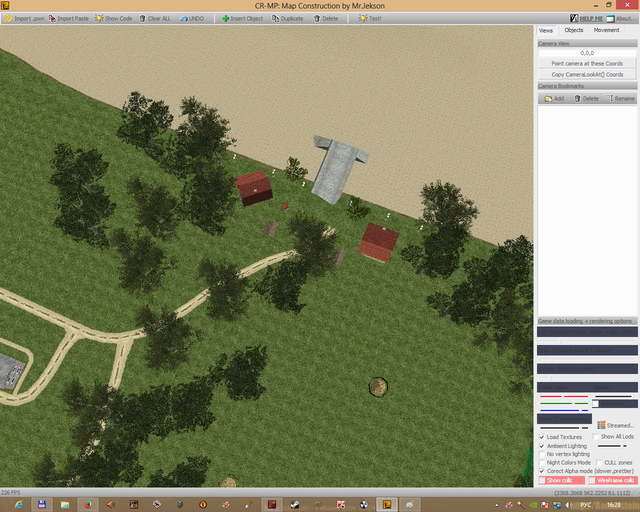Click the Test! toolbar button

pos(370,18)
